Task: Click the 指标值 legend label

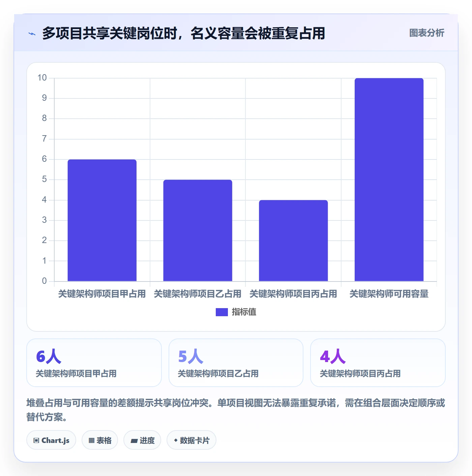Action: click(x=244, y=312)
